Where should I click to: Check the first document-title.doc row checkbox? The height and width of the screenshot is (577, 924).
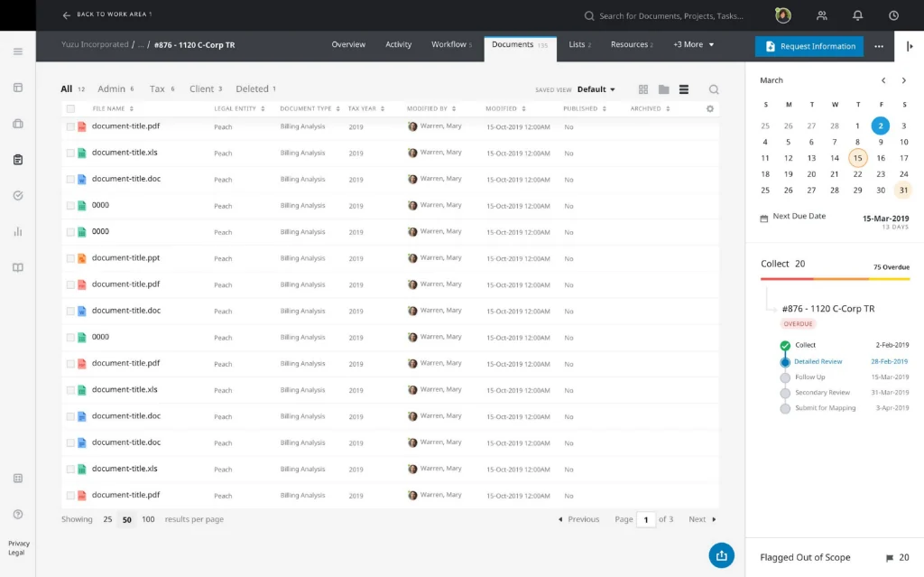point(70,179)
